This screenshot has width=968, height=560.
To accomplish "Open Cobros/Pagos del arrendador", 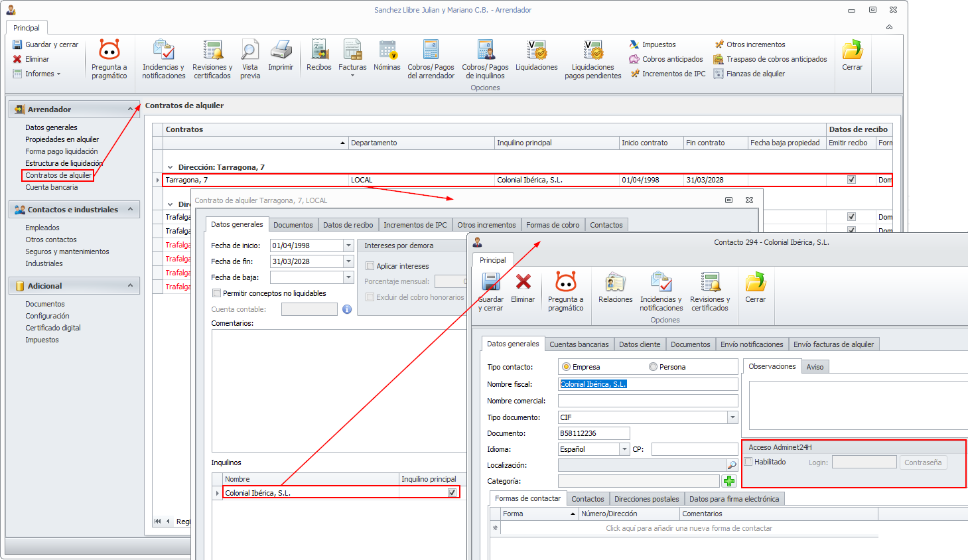I will pos(431,59).
